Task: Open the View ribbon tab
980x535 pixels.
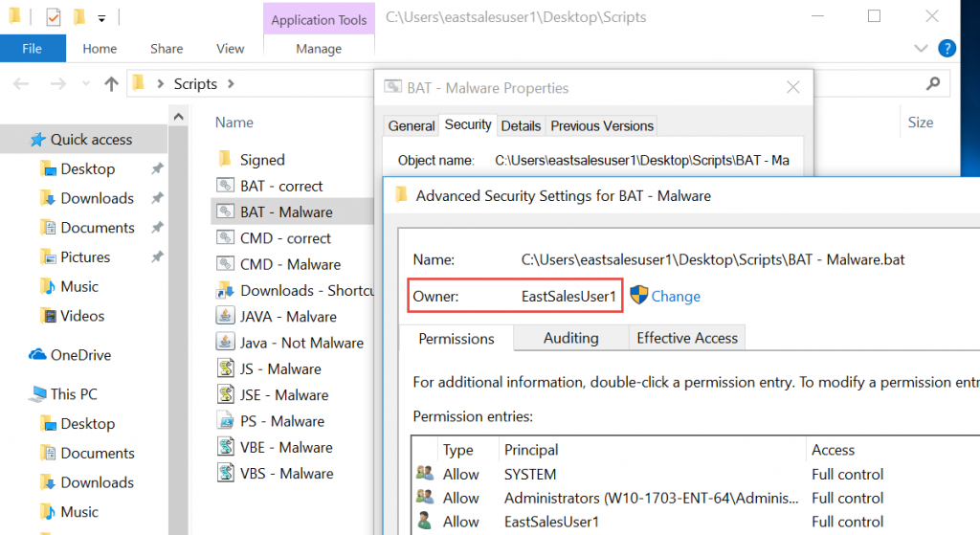Action: point(230,48)
